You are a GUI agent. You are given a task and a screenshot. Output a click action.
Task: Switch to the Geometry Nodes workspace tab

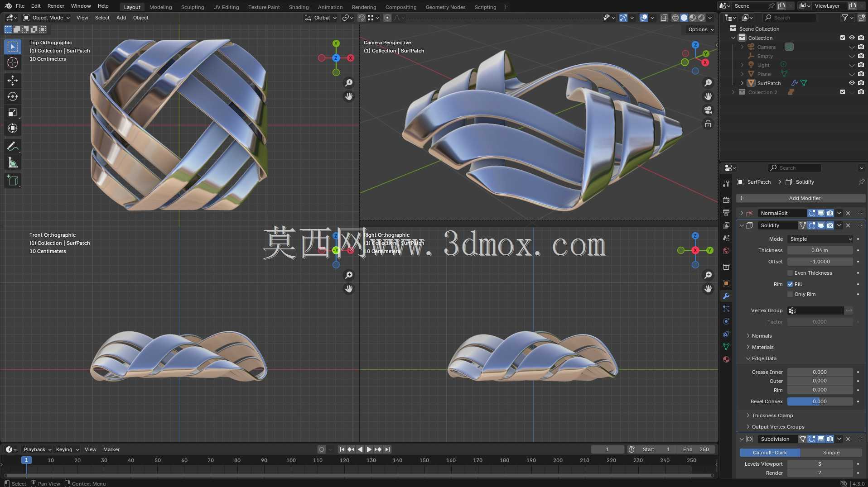pyautogui.click(x=445, y=7)
